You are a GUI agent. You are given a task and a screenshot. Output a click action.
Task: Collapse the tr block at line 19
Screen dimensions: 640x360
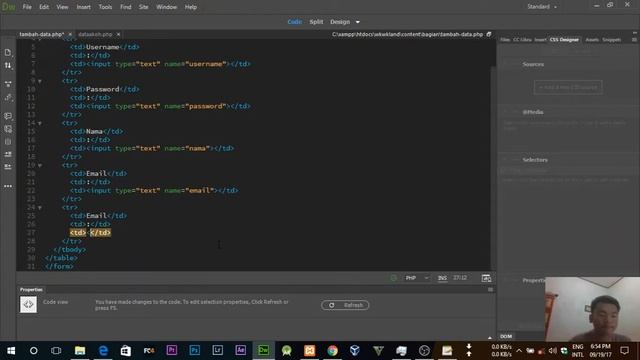click(40, 165)
